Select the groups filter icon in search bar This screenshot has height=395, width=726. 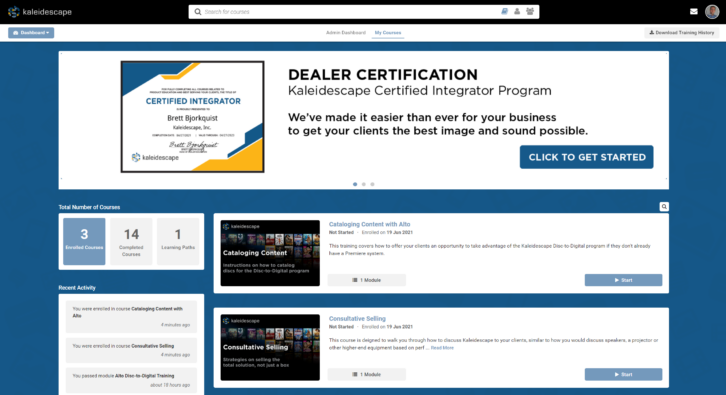[x=530, y=12]
